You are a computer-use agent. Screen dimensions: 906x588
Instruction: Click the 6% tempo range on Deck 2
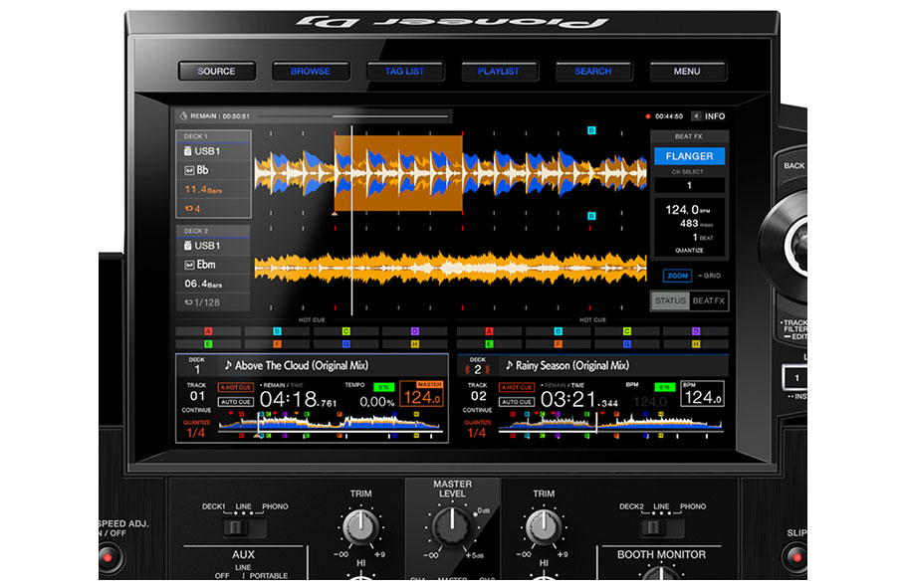click(x=665, y=387)
